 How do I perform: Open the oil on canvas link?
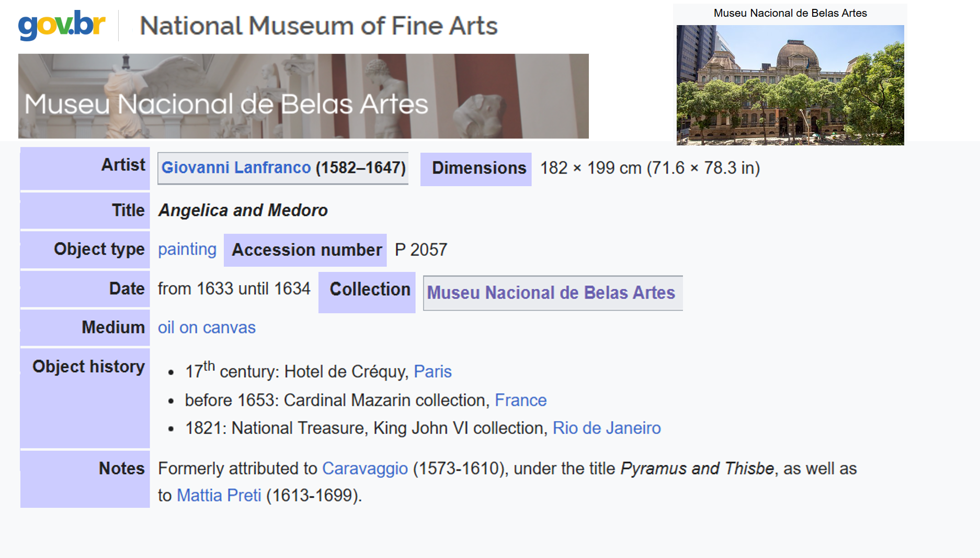207,327
